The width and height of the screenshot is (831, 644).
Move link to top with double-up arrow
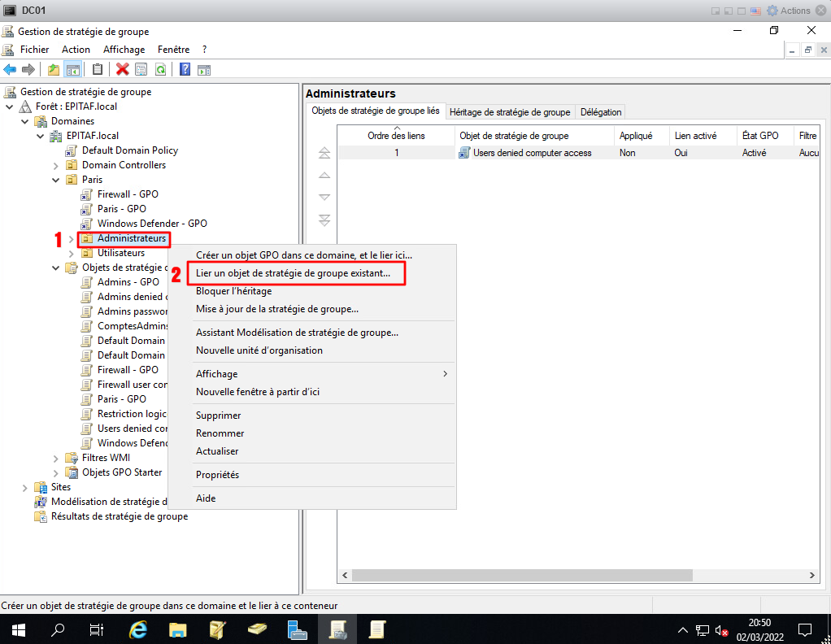click(x=324, y=153)
